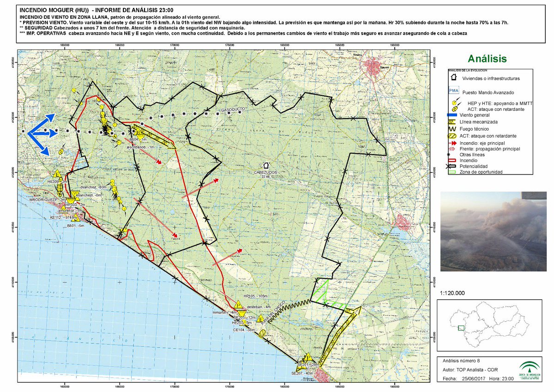Select the yellow mechanized line arrow near B604

click(x=153, y=136)
